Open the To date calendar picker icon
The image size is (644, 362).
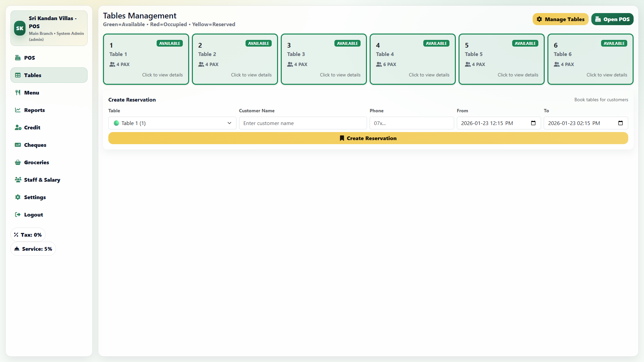[620, 123]
